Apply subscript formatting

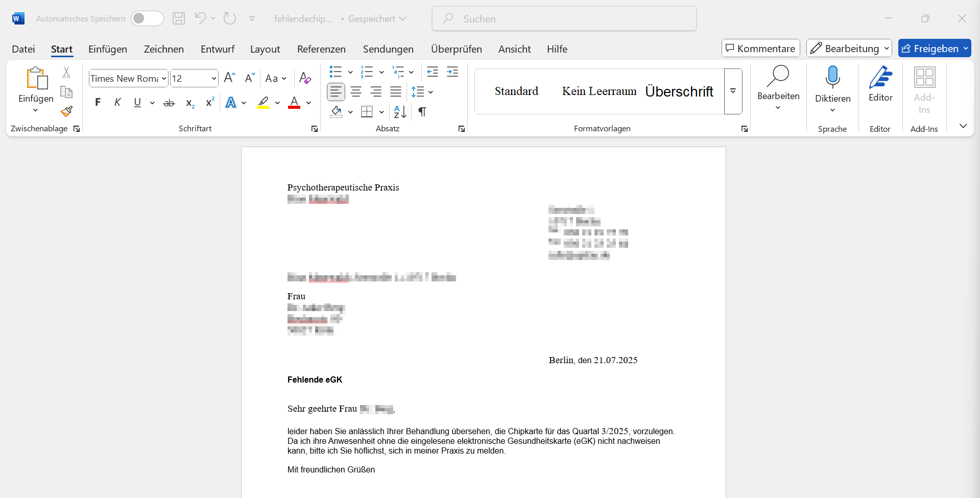pyautogui.click(x=190, y=103)
